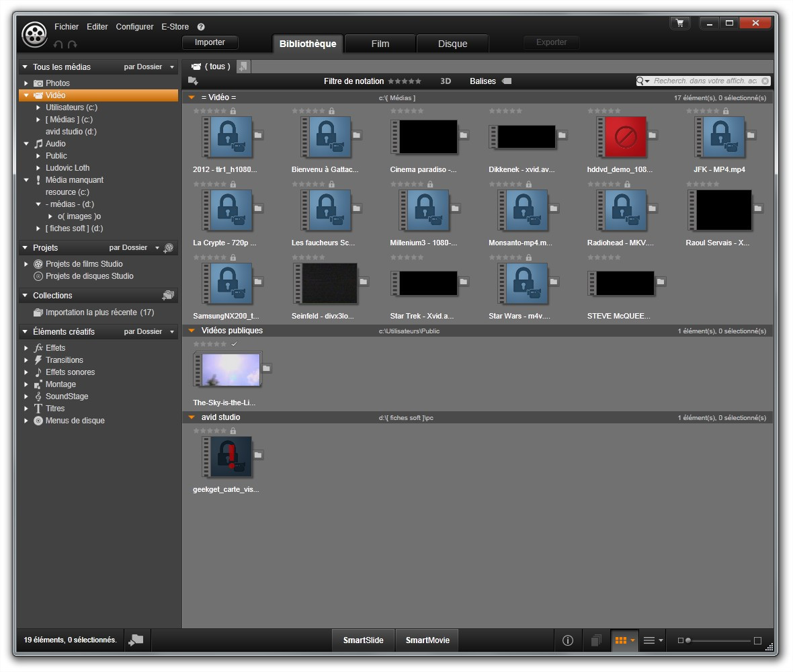Select the geekget_carte_vis missing video thumbnail
The image size is (793, 672).
click(x=227, y=456)
